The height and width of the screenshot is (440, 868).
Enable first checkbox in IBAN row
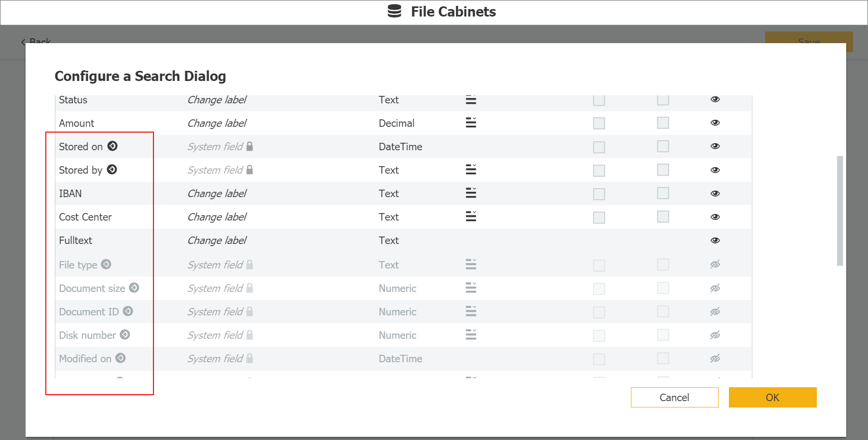[x=599, y=194]
